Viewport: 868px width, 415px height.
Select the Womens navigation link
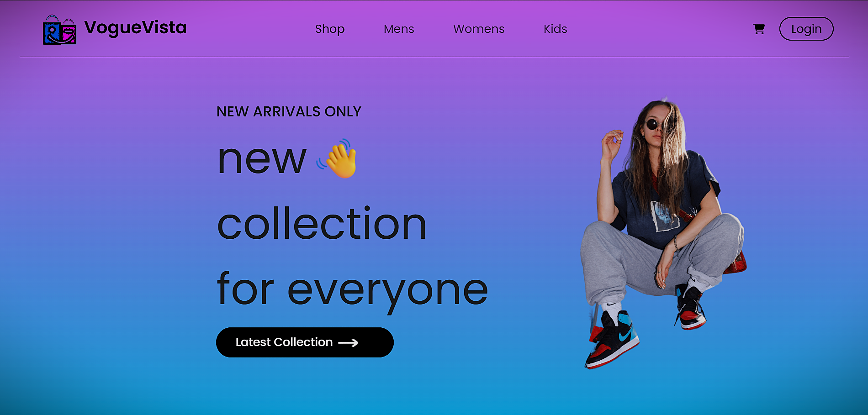(479, 29)
